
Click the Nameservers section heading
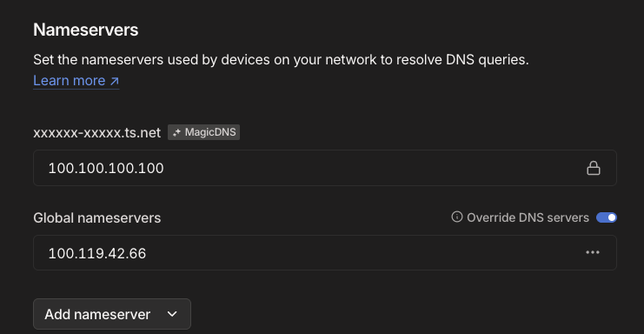pos(86,30)
